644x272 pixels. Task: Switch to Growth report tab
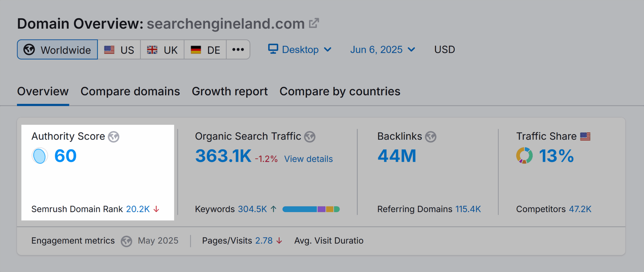(x=230, y=91)
